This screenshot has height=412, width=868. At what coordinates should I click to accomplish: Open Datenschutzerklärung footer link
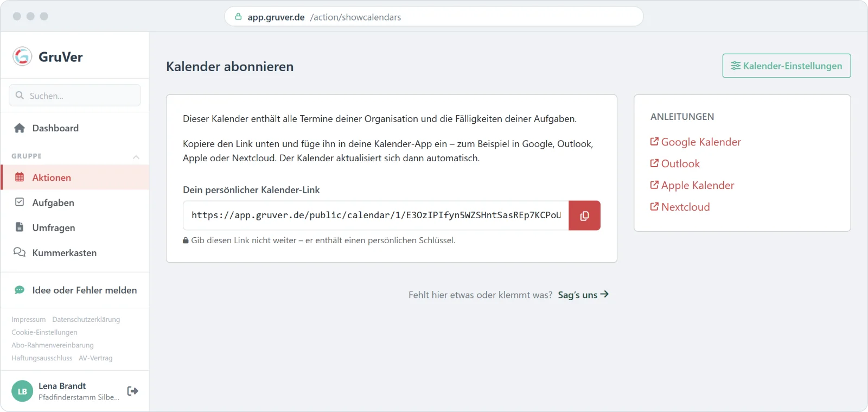[86, 320]
